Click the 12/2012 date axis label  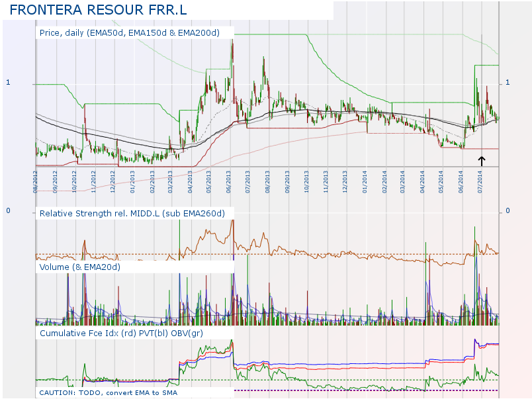(x=112, y=182)
